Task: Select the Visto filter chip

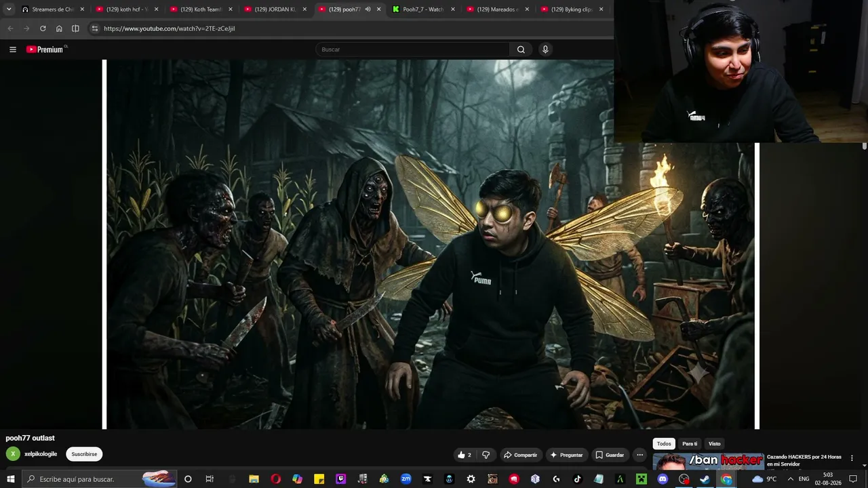Action: coord(715,444)
